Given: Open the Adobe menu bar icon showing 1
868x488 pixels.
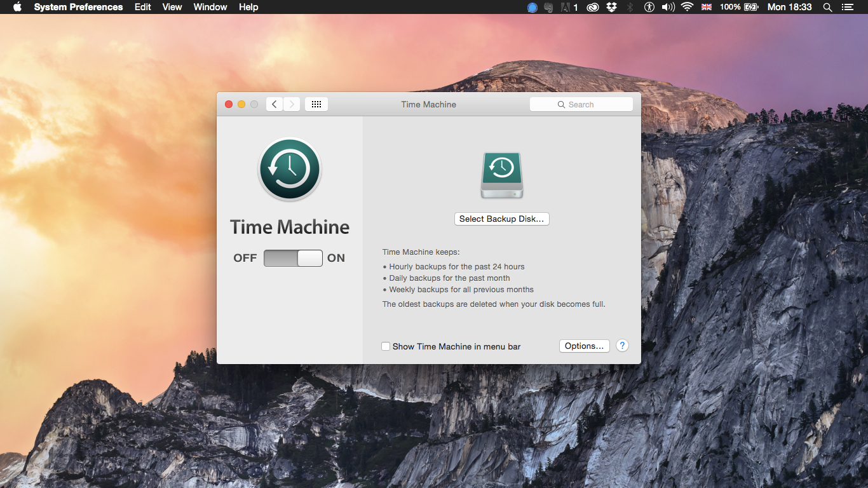Looking at the screenshot, I should [569, 7].
